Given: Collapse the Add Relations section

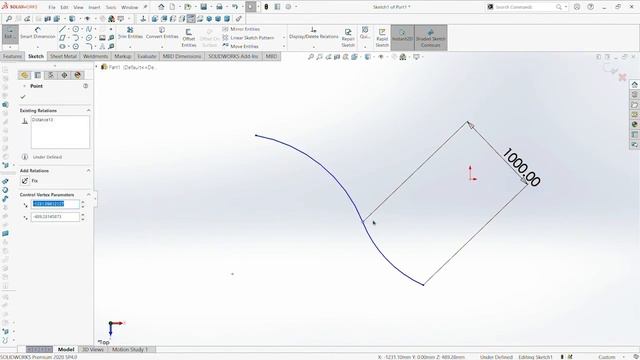Looking at the screenshot, I should [88, 171].
